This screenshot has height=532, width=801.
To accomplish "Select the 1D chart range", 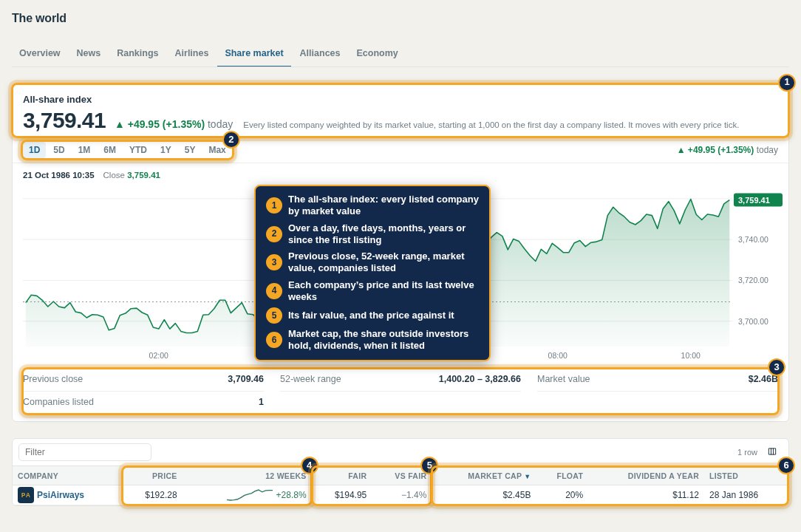I will 34,150.
